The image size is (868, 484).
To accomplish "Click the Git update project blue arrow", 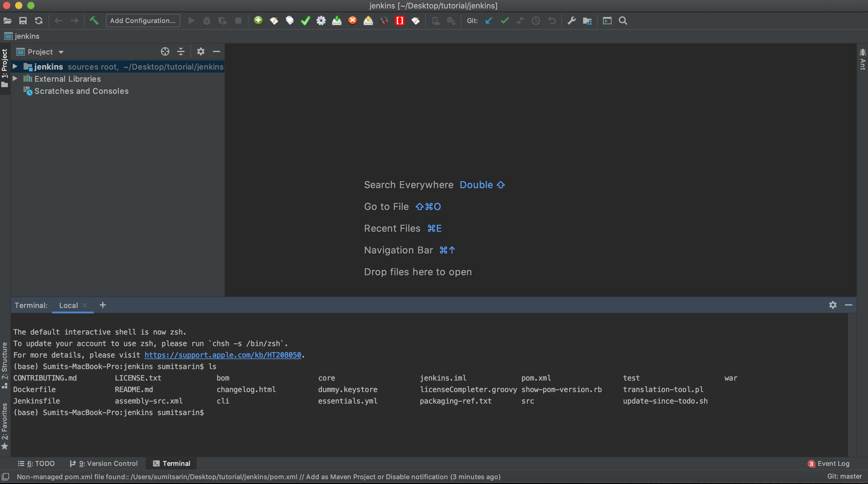I will tap(488, 21).
